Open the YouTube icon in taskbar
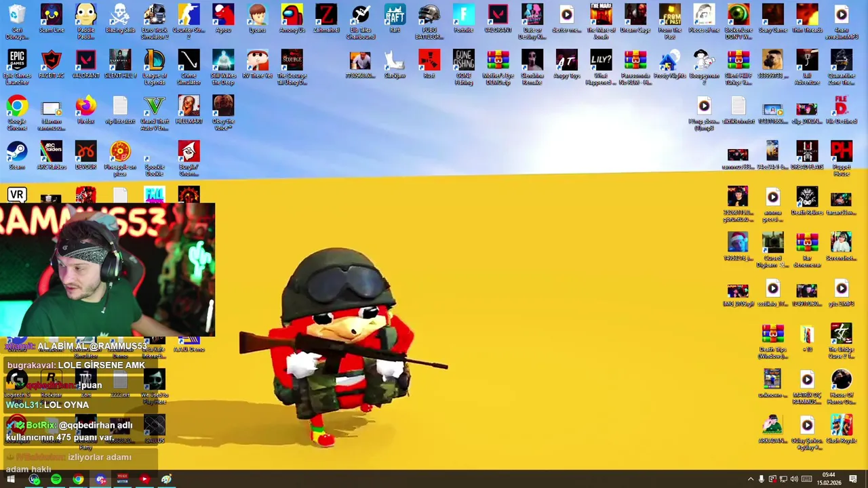This screenshot has height=488, width=868. (x=144, y=480)
